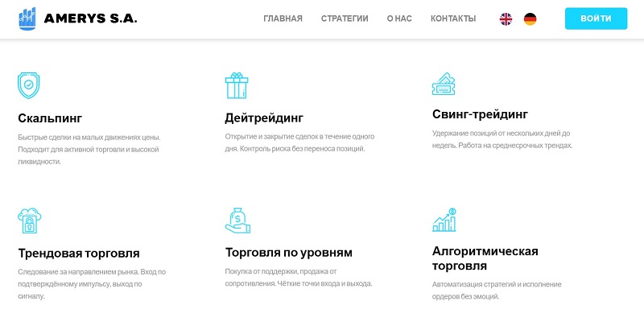
Task: Select the Дейтрейдинг heading
Action: (264, 118)
